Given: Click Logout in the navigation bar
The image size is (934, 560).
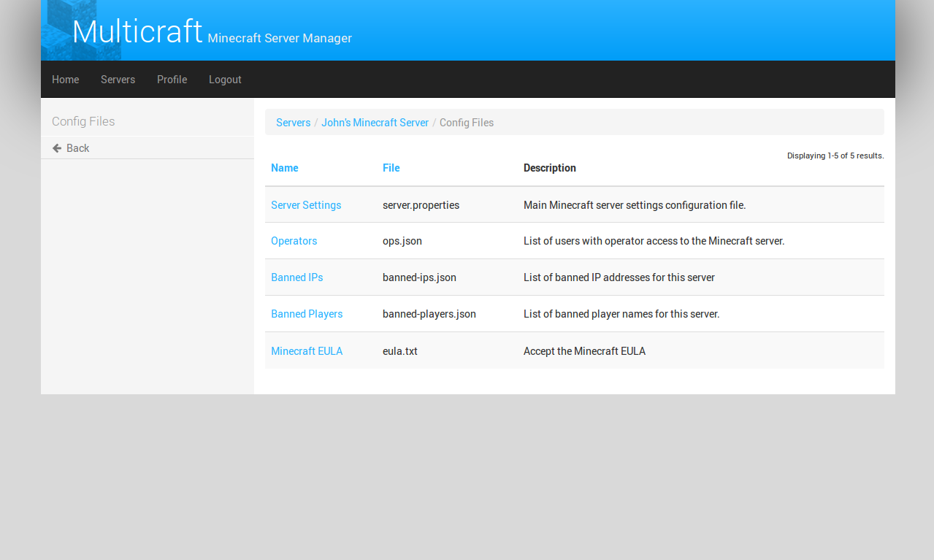Looking at the screenshot, I should coord(225,80).
